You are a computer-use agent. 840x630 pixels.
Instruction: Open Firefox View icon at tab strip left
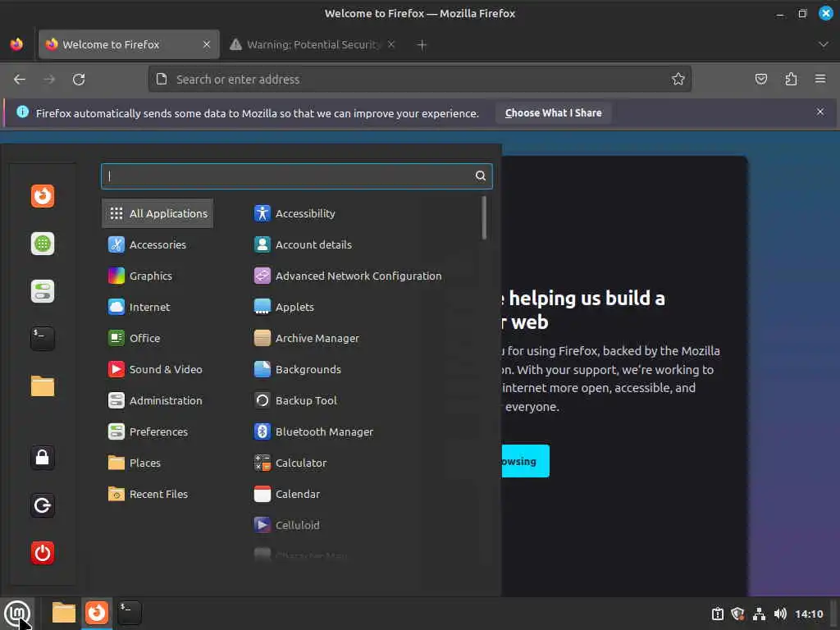click(16, 44)
